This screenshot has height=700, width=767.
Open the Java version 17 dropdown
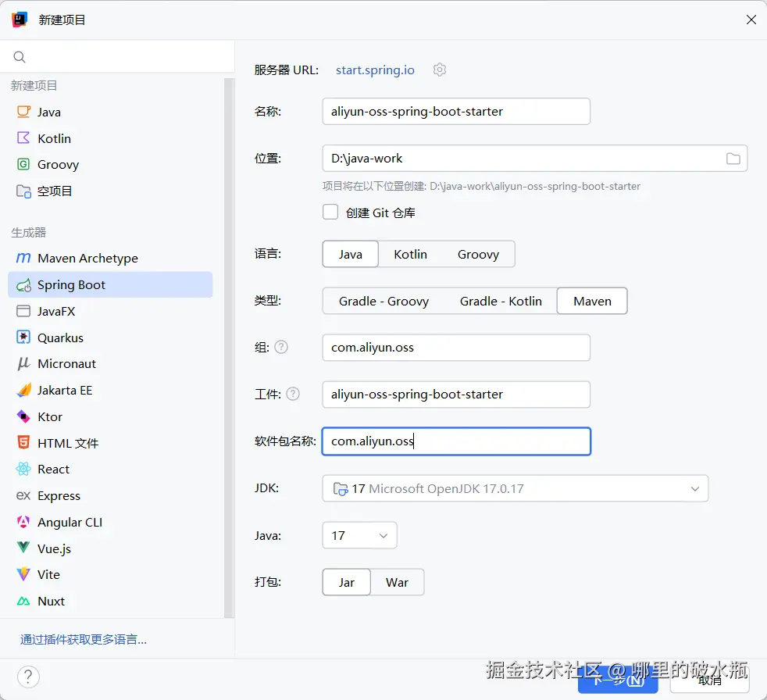pos(359,535)
